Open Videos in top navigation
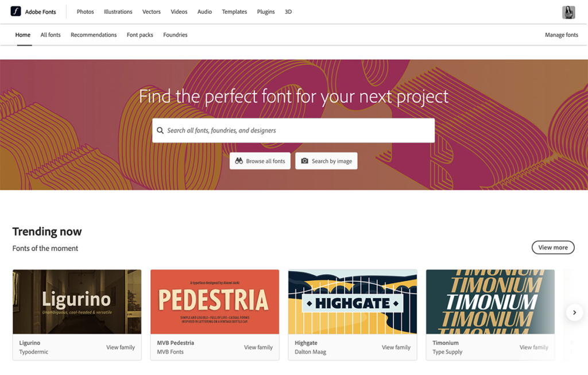 point(179,11)
